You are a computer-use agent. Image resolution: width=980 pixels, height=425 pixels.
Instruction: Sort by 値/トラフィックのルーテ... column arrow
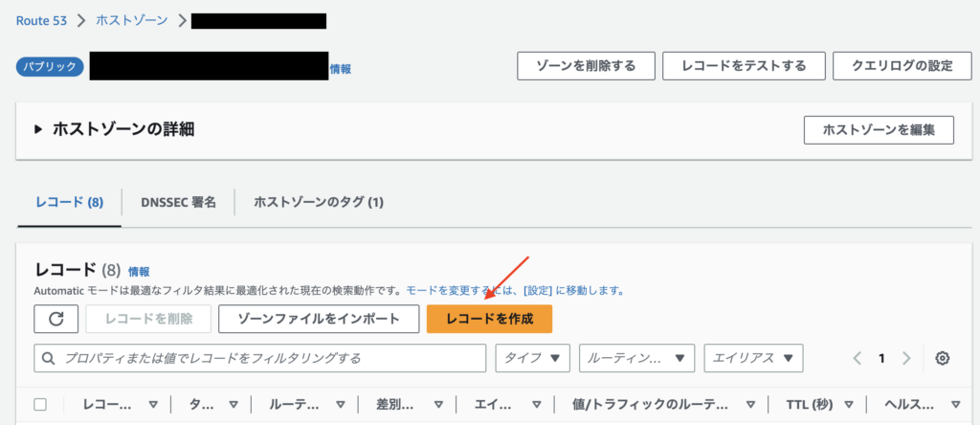point(750,404)
